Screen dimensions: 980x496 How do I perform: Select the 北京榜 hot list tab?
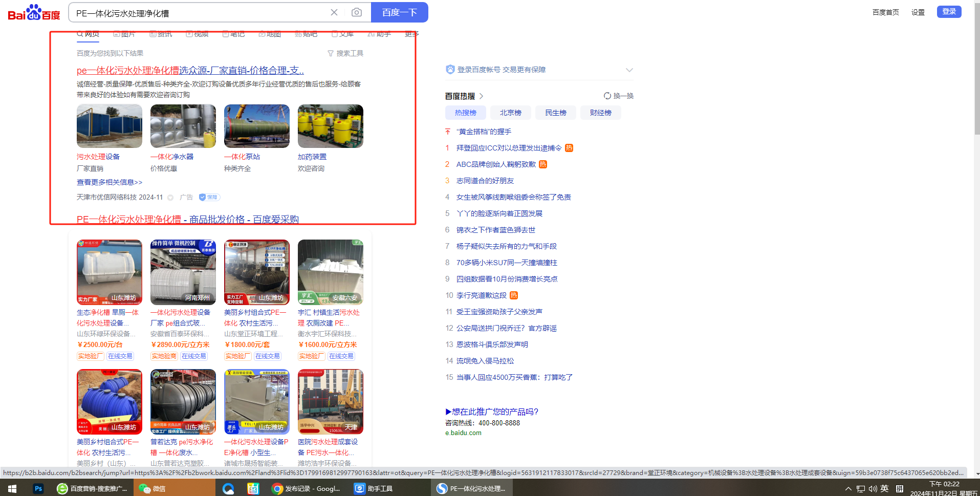tap(511, 113)
